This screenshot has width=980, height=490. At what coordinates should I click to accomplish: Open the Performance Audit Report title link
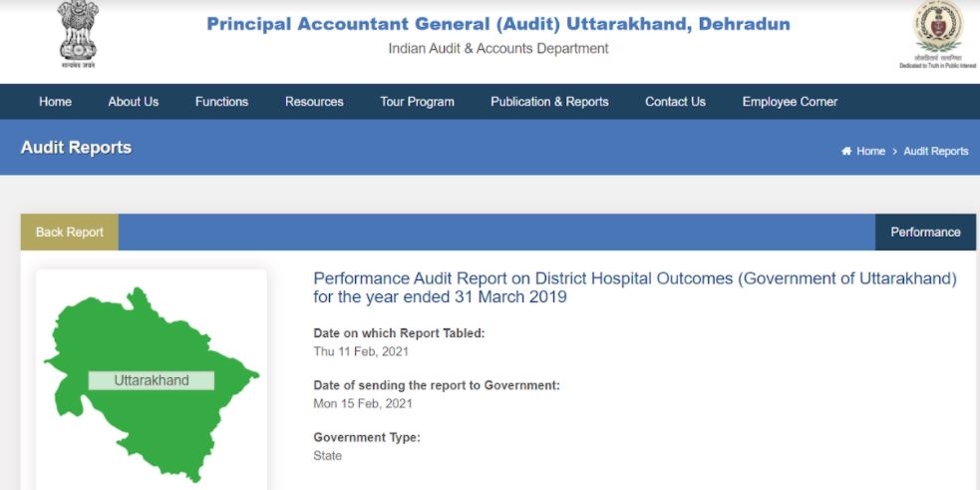[x=634, y=287]
